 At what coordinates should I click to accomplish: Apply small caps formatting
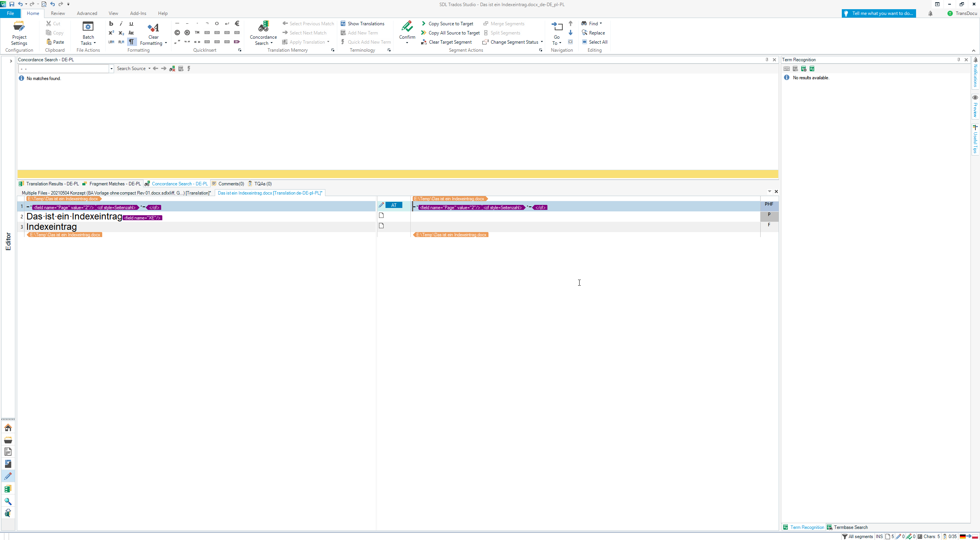[x=131, y=33]
